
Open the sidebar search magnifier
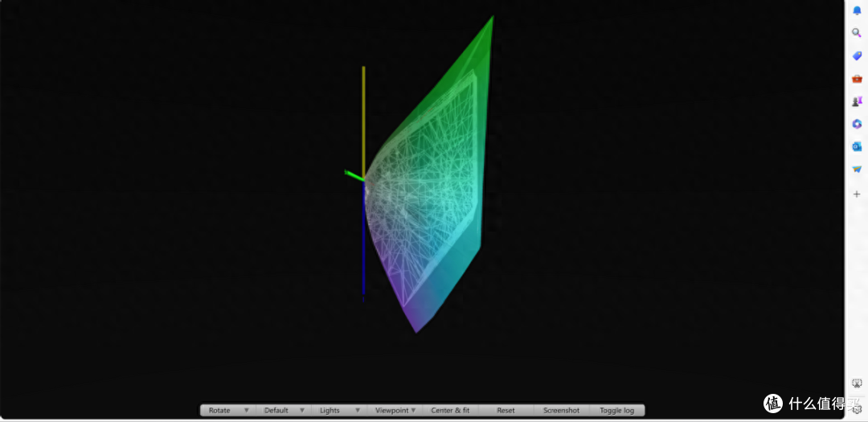tap(857, 33)
